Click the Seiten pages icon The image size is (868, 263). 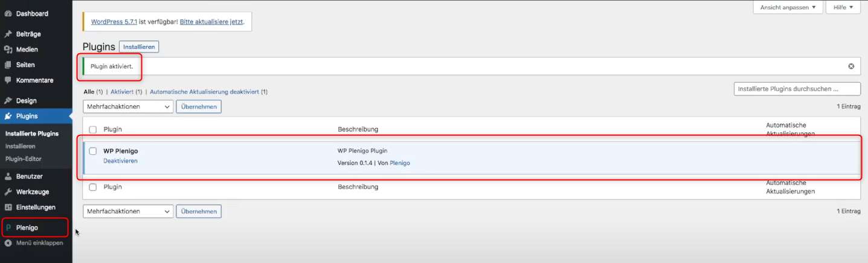[x=8, y=65]
